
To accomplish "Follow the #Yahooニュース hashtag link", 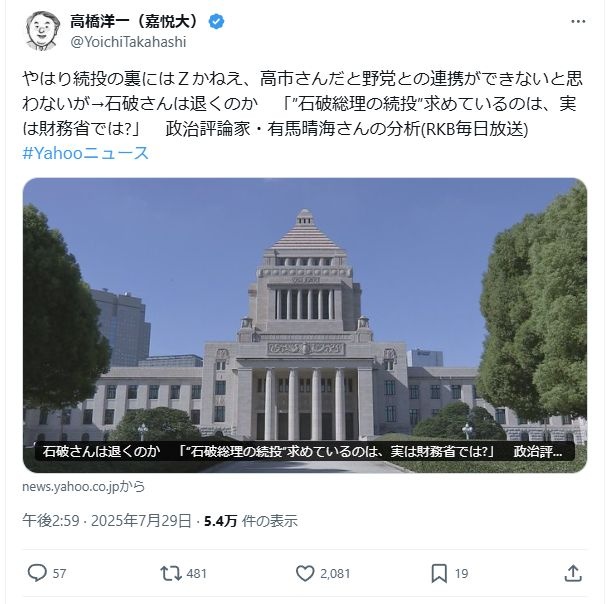I will tap(86, 153).
